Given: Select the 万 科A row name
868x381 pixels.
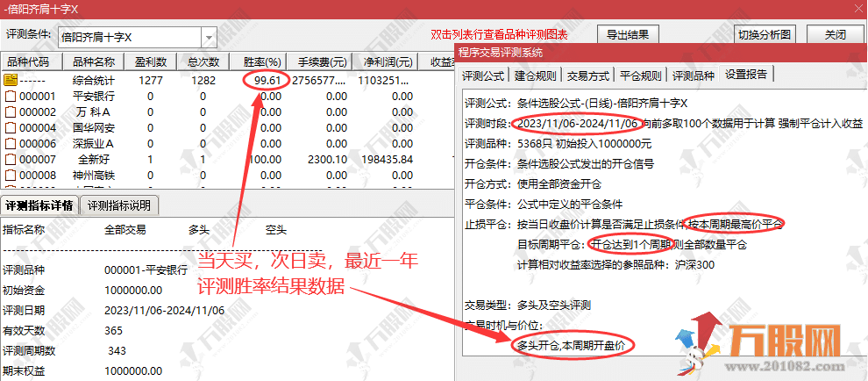Looking at the screenshot, I should click(94, 112).
